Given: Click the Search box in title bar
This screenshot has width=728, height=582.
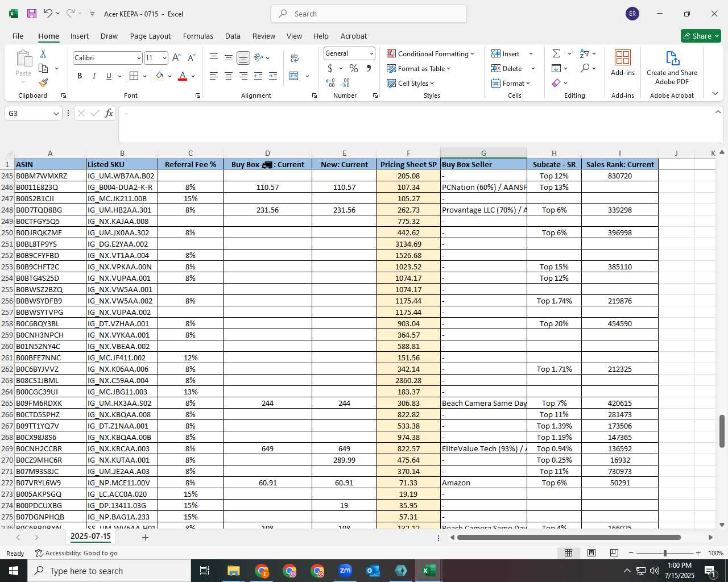Looking at the screenshot, I should click(x=369, y=14).
